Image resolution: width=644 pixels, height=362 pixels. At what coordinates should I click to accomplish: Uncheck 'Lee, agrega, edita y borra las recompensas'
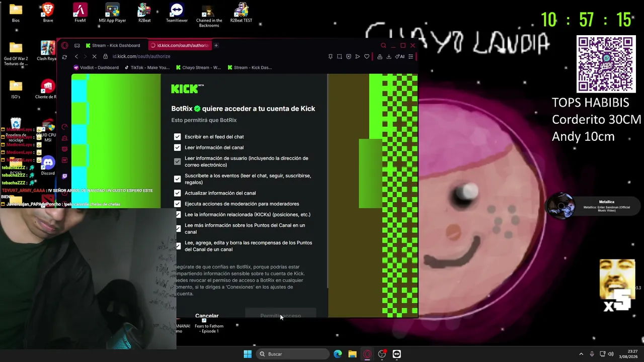tap(179, 246)
